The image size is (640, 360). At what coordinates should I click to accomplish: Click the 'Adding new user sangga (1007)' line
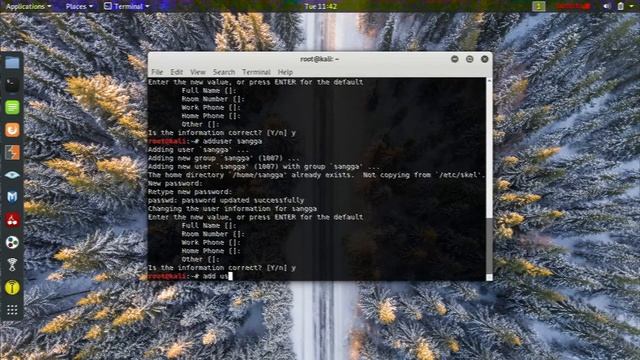pyautogui.click(x=264, y=167)
